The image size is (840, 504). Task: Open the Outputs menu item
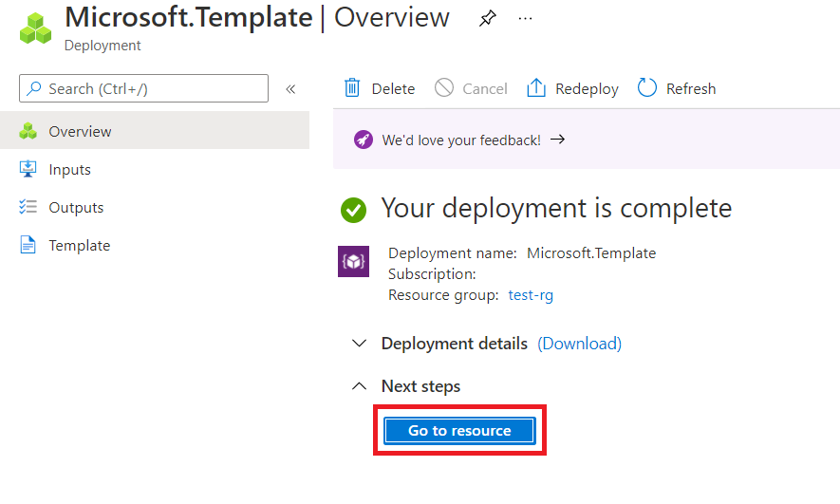point(155,207)
